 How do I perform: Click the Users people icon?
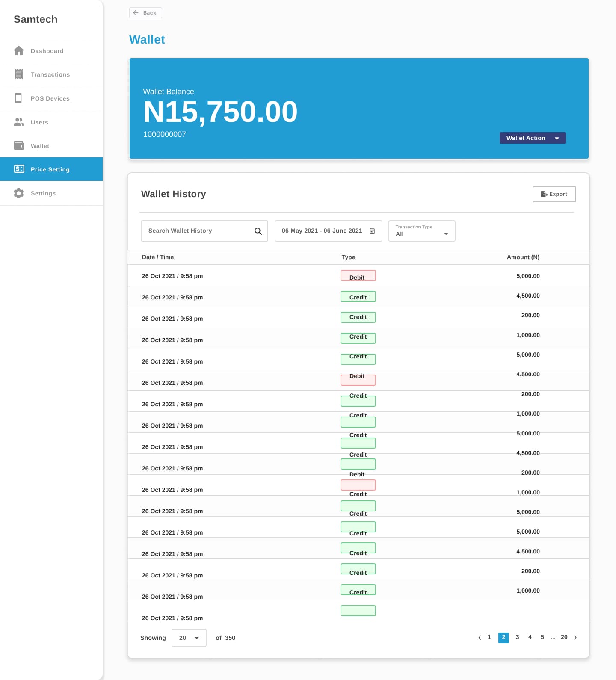[x=19, y=122]
